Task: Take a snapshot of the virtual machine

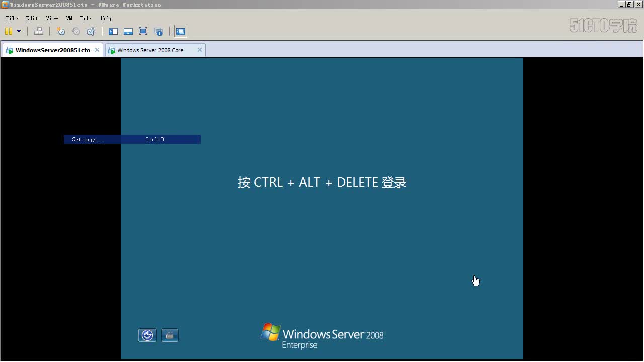Action: click(61, 31)
